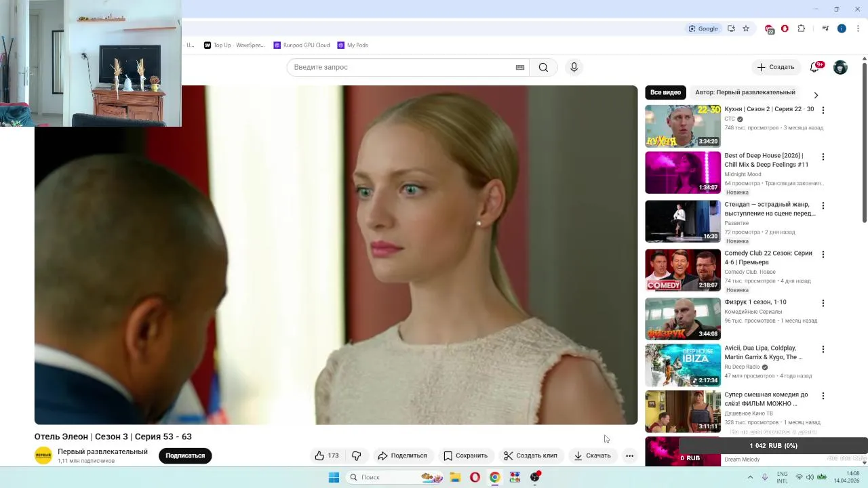Open File Explorer from the taskbar
Viewport: 868px width, 488px height.
click(455, 477)
